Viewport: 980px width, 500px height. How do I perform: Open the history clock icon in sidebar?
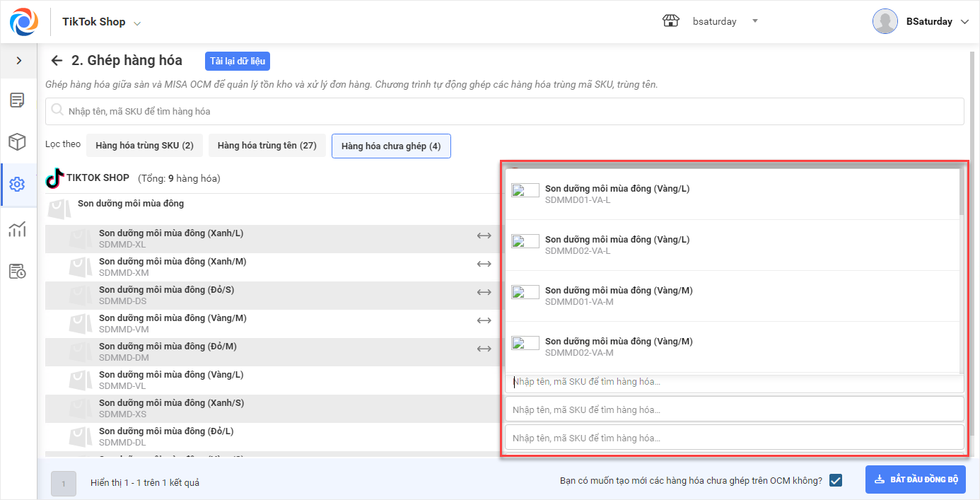pos(18,271)
